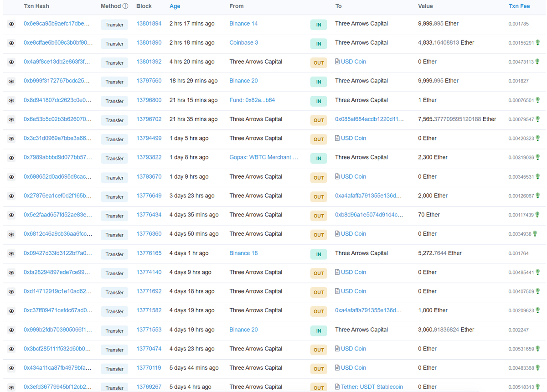
Task: Open block 13776165 link
Action: click(x=149, y=253)
